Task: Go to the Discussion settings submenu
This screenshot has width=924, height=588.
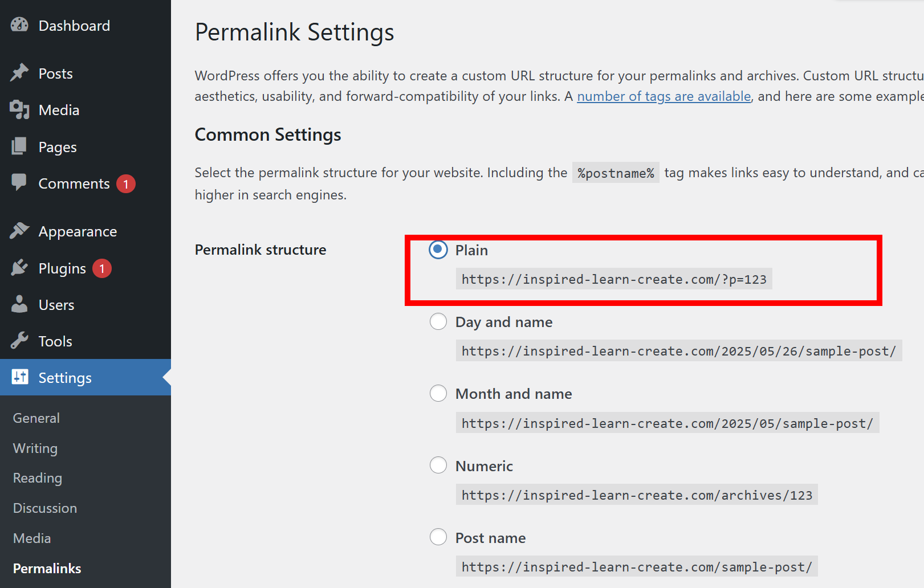Action: pos(45,508)
